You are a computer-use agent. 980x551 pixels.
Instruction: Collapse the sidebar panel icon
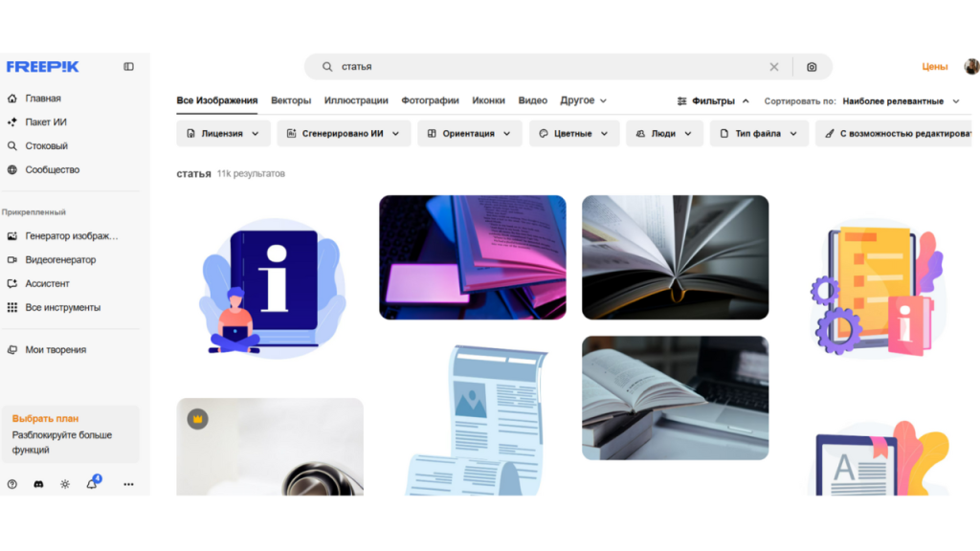129,67
